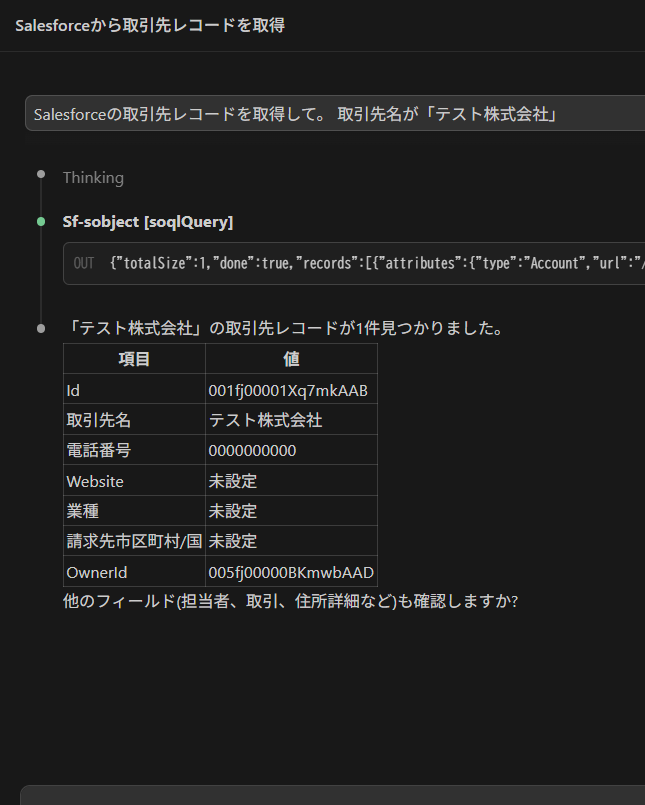Select the phone value 0000000000
Image resolution: width=645 pixels, height=805 pixels.
click(x=252, y=451)
